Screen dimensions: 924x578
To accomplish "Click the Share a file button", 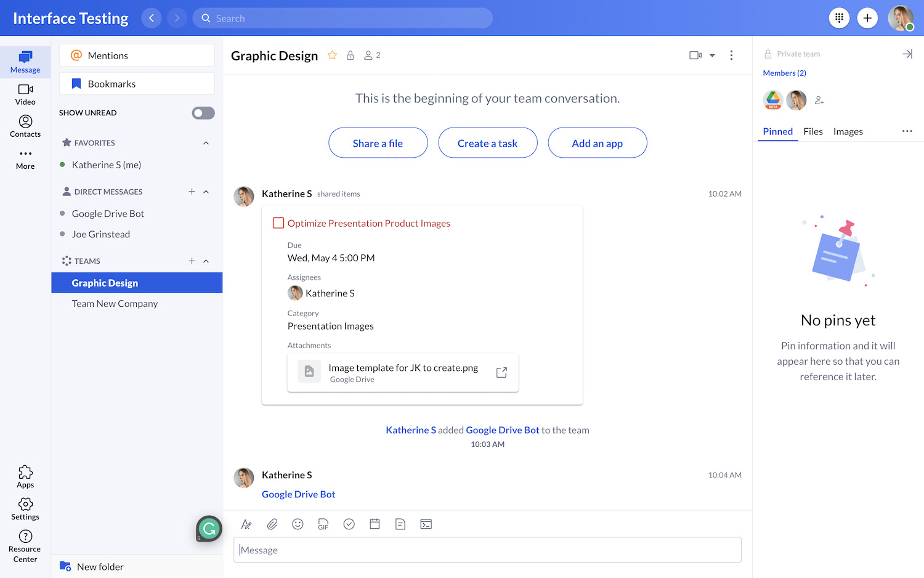I will (378, 143).
